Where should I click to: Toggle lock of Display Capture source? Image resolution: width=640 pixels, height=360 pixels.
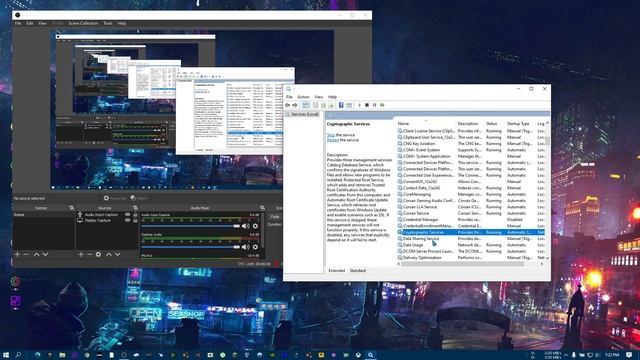point(135,220)
